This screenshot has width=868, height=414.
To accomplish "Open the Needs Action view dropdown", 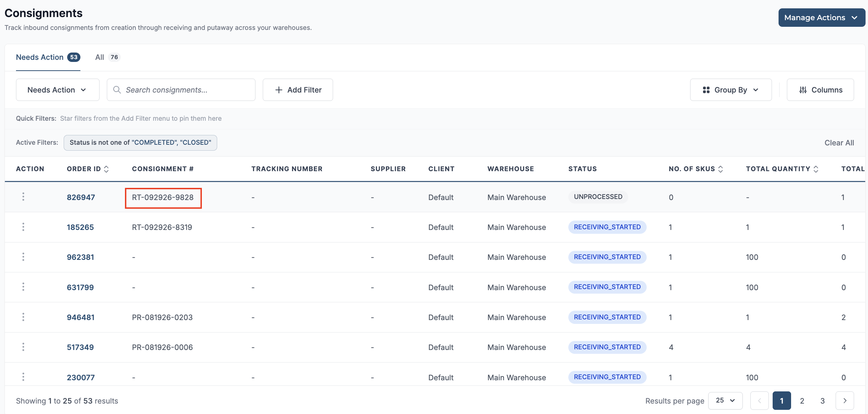I will [58, 90].
